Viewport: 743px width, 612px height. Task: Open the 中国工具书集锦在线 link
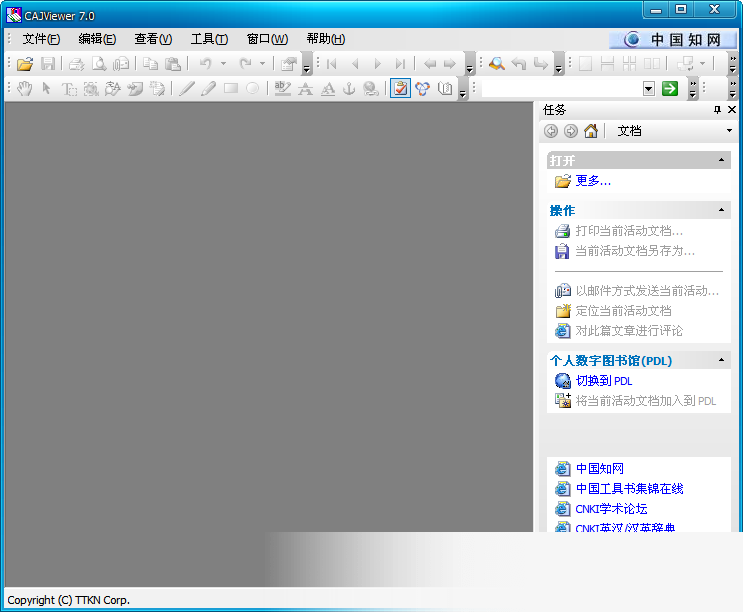point(629,488)
